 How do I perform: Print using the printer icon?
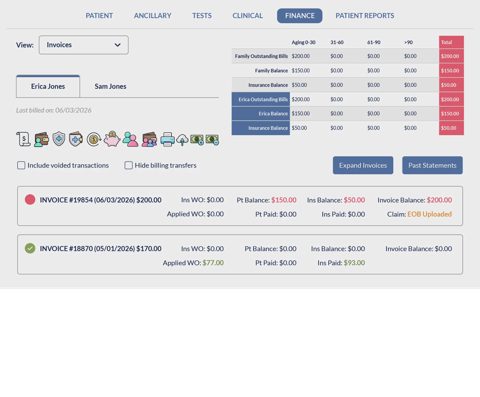pos(167,139)
